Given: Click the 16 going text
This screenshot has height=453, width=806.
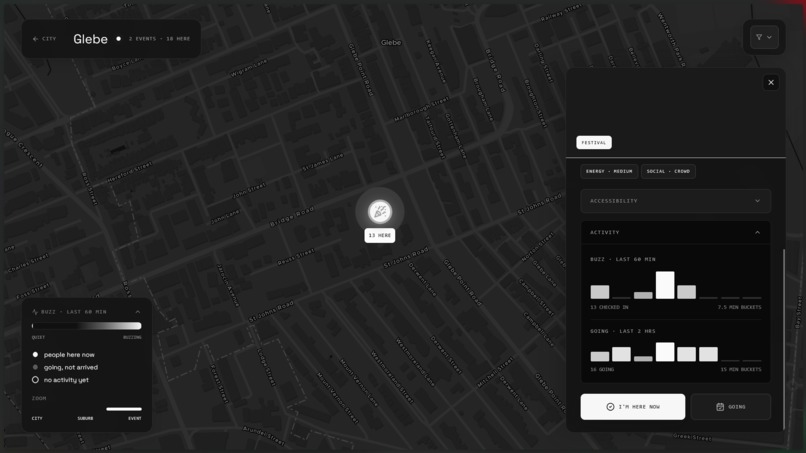Looking at the screenshot, I should point(602,369).
